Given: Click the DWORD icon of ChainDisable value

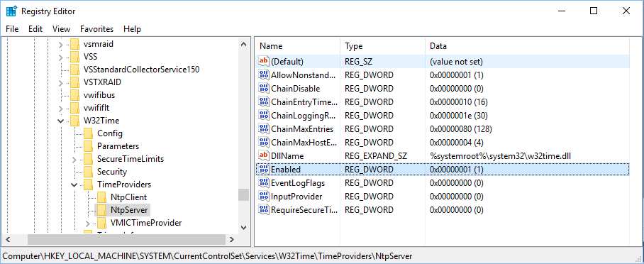Looking at the screenshot, I should click(263, 89).
